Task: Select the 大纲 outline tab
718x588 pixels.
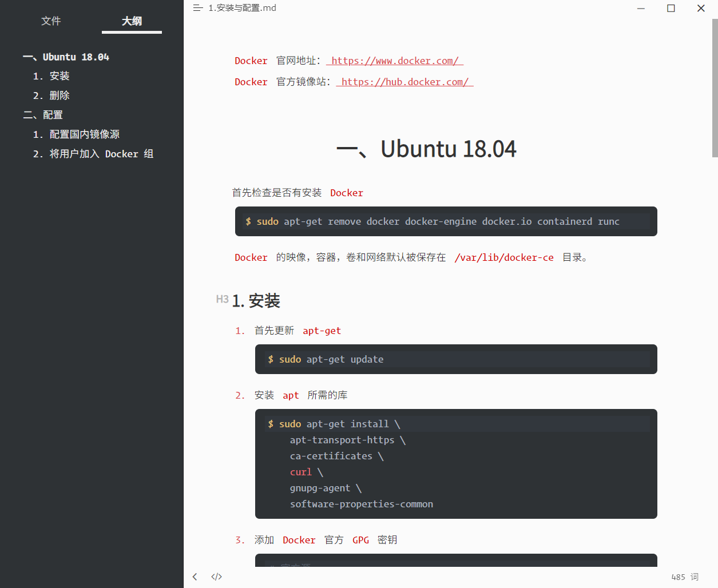Action: coord(132,21)
